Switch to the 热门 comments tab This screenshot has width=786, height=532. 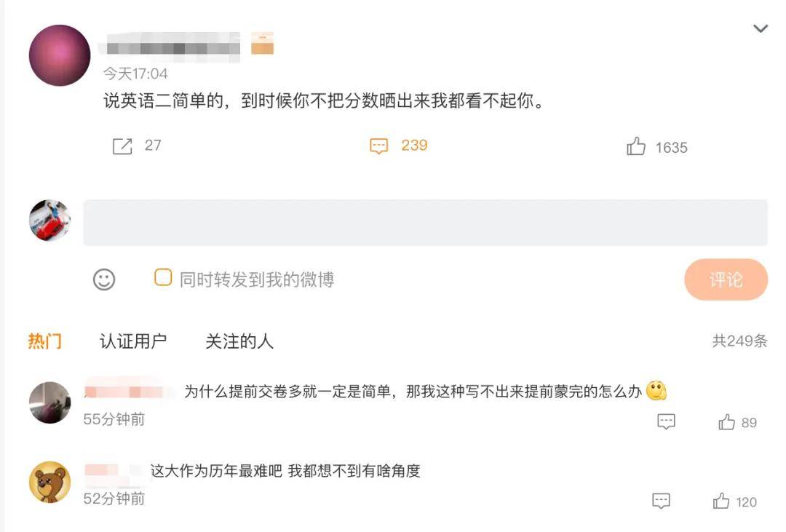pos(44,341)
